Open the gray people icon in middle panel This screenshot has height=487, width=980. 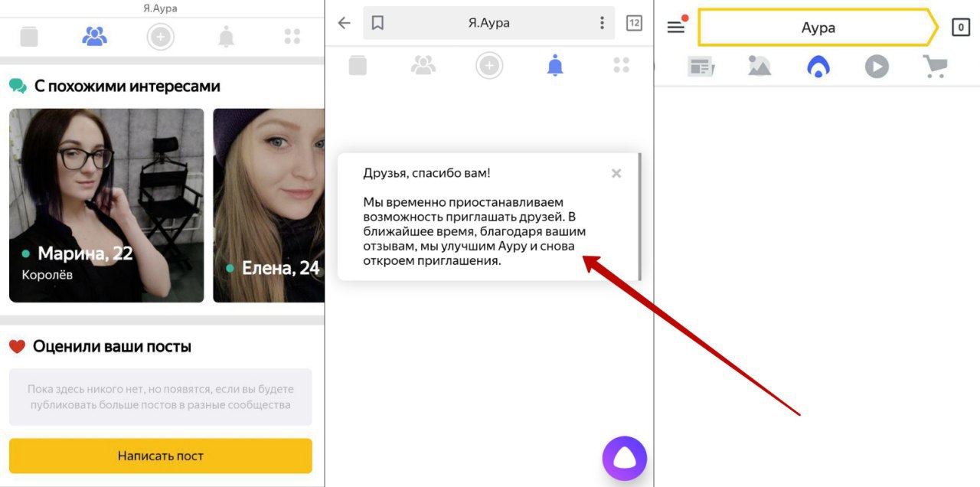(x=423, y=65)
